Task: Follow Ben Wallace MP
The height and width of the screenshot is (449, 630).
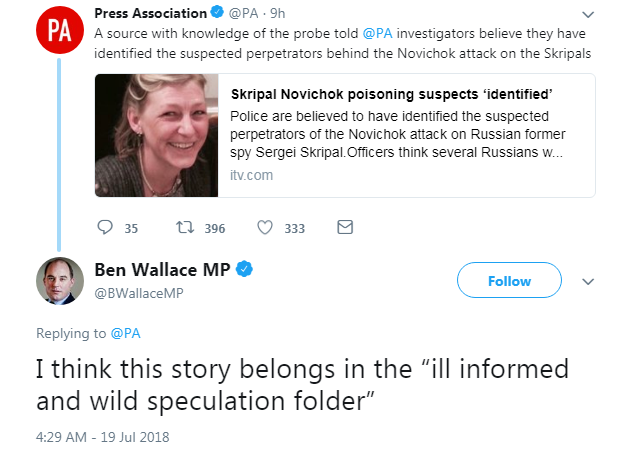Action: click(509, 281)
